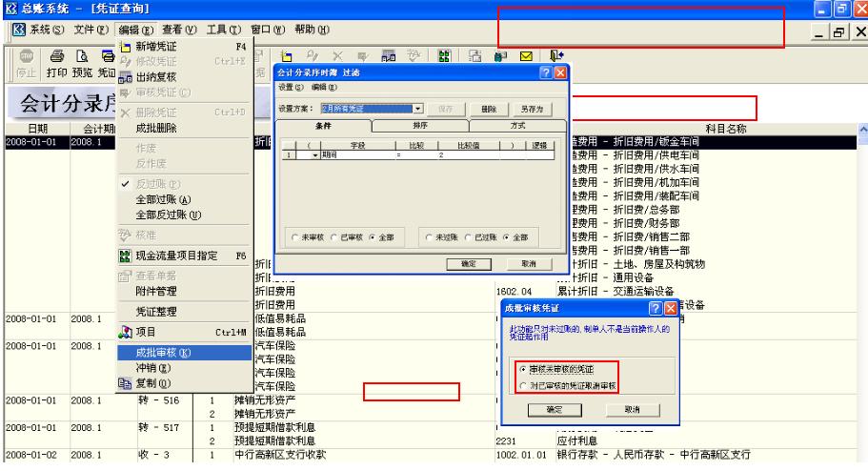Image resolution: width=868 pixels, height=471 pixels.
Task: Switch to 排序 tab
Action: point(420,126)
